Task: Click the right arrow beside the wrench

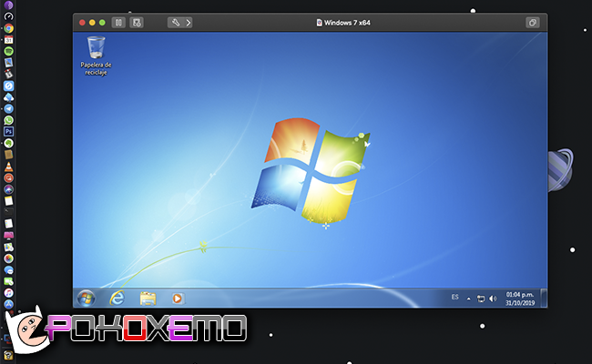Action: [188, 23]
